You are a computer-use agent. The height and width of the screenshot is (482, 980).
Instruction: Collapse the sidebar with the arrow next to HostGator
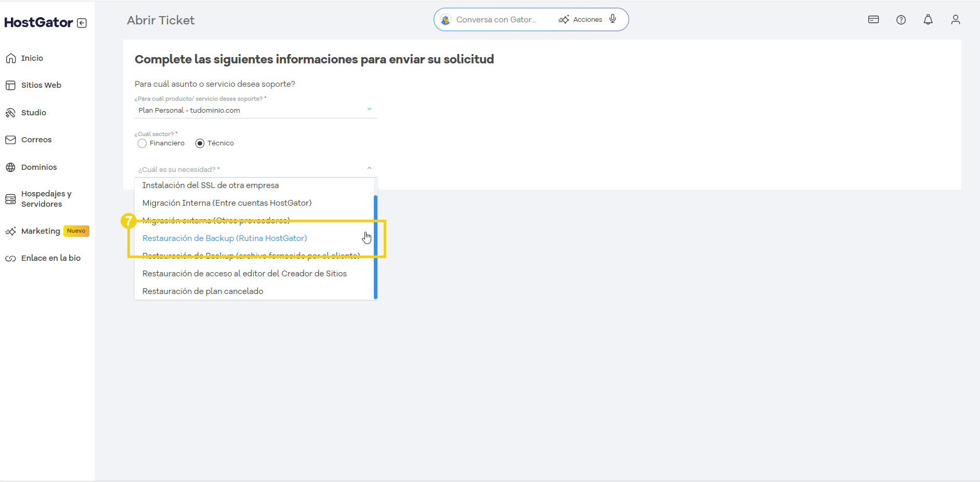point(82,22)
